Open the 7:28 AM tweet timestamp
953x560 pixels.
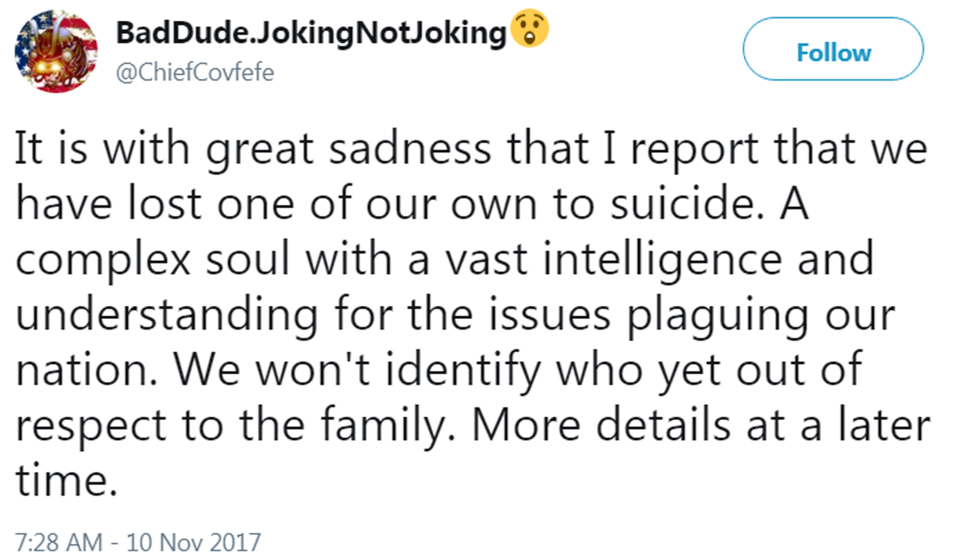[x=59, y=542]
